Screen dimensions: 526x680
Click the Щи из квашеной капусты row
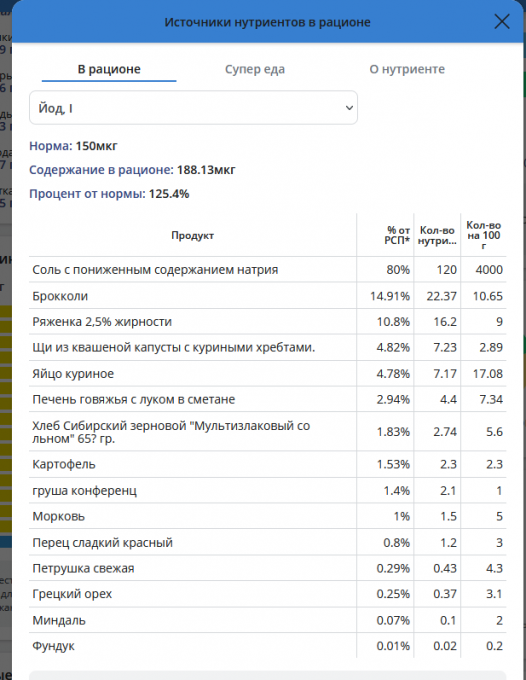click(x=268, y=347)
